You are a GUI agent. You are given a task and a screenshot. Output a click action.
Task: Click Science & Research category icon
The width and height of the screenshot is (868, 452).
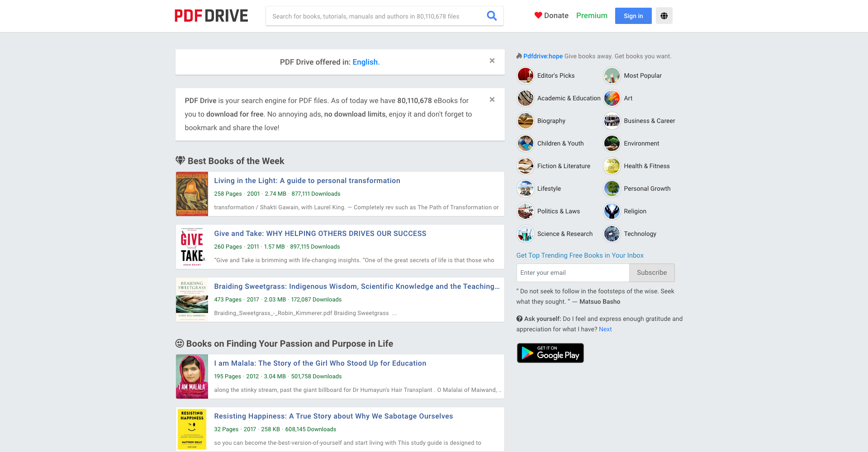tap(526, 234)
